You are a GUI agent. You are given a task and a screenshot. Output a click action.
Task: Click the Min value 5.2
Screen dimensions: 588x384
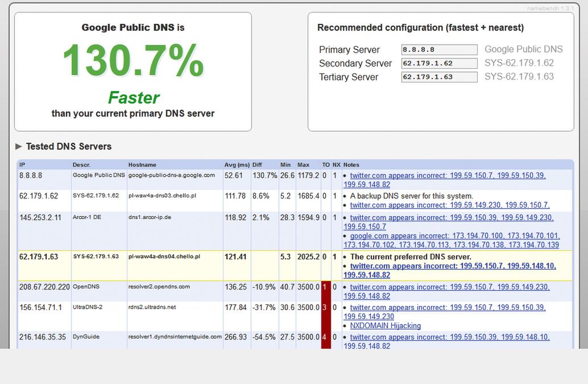point(285,196)
